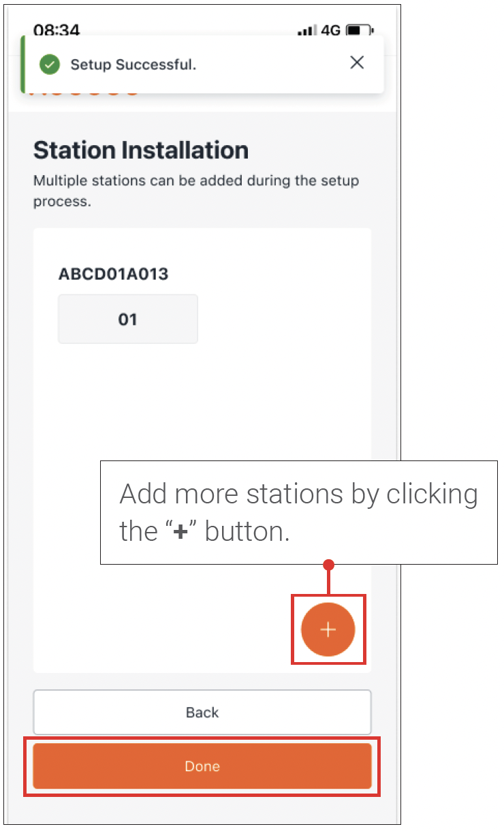Viewport: 504px width, 831px height.
Task: Click the Station Installation heading
Action: (141, 150)
